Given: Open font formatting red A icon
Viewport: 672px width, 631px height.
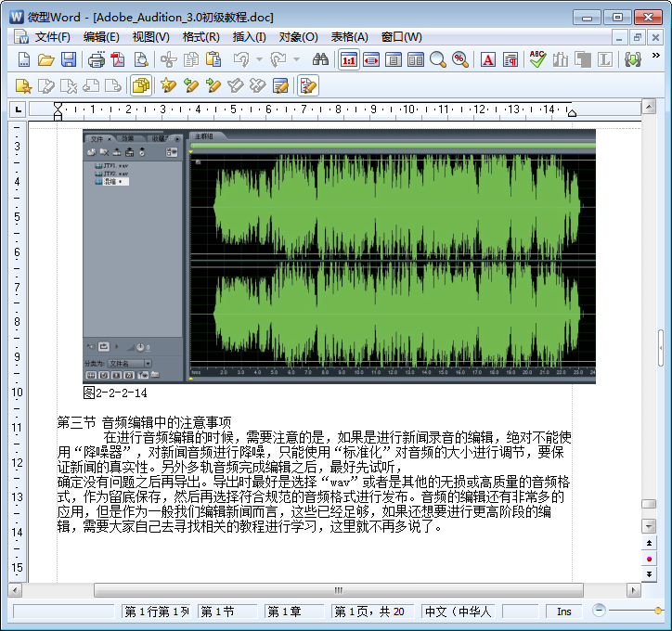Looking at the screenshot, I should pyautogui.click(x=487, y=59).
